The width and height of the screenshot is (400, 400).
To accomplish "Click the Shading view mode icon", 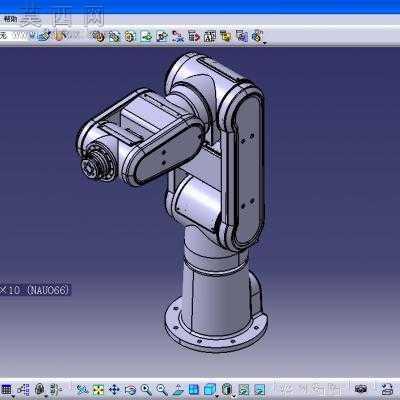I will tap(227, 389).
